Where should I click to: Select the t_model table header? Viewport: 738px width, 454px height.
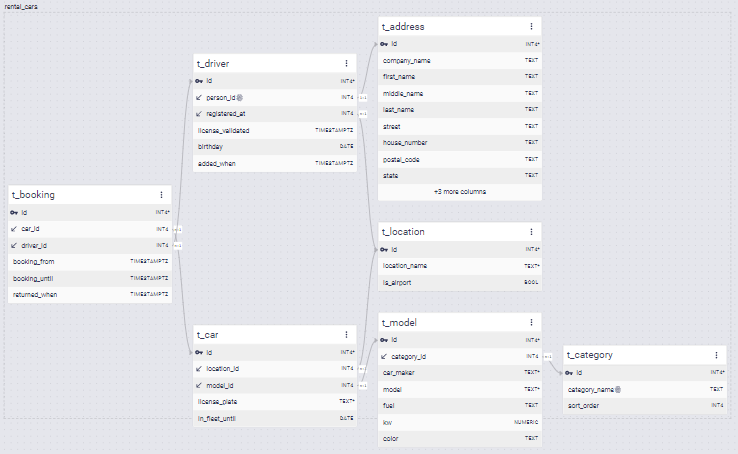tap(400, 322)
